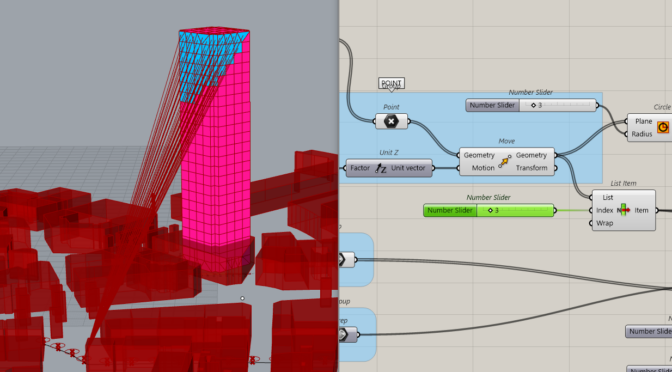672x372 pixels.
Task: Click the Brep parameter icon in lower group
Action: (x=343, y=334)
